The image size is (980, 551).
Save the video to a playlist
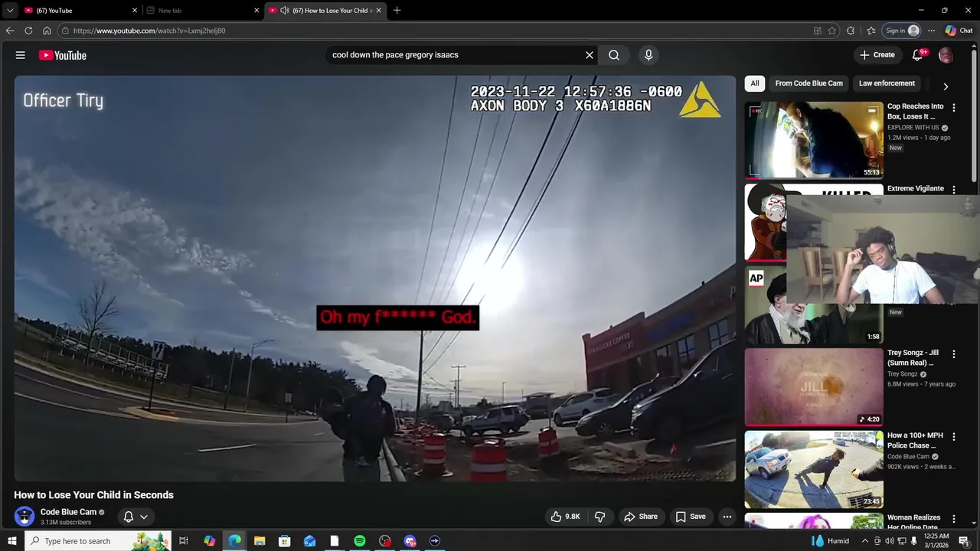(x=690, y=517)
